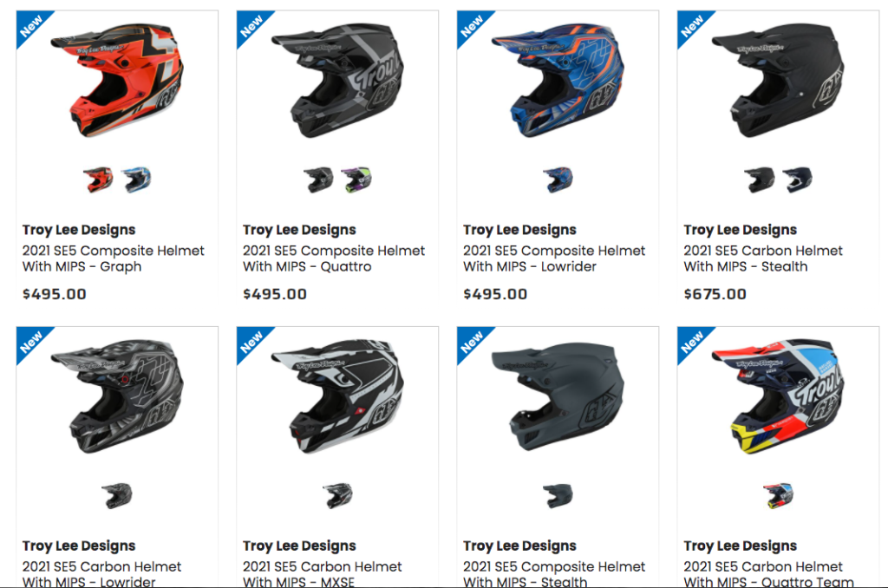Click the Troy Lee Designs brand above Lowrider Composite
Screen dimensions: 888x588
pos(519,230)
